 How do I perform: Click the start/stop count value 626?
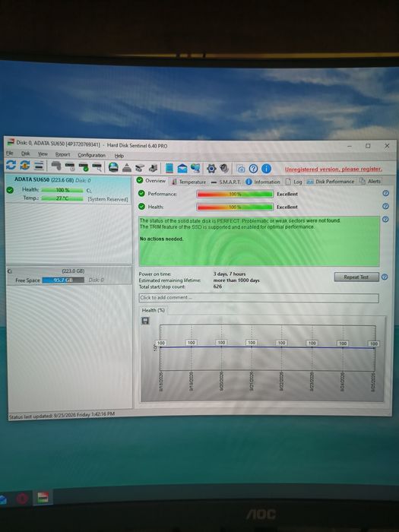pyautogui.click(x=217, y=287)
